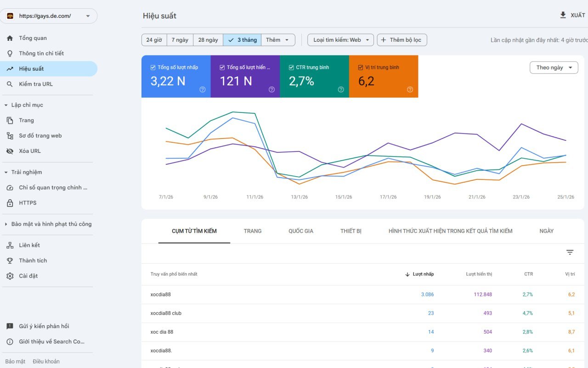Switch to the CỤM TỪ TÌM KIẾM tab
This screenshot has height=368, width=588.
tap(194, 231)
